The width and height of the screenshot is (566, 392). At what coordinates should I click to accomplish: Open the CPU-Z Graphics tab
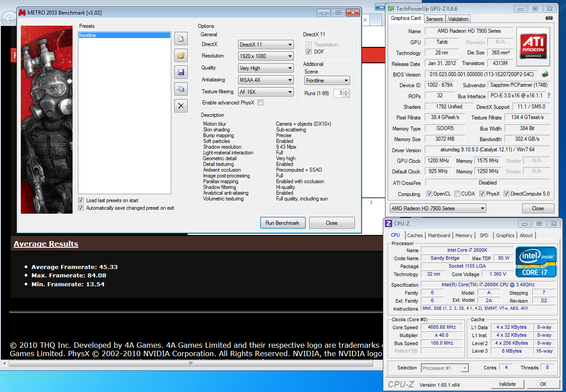point(505,235)
